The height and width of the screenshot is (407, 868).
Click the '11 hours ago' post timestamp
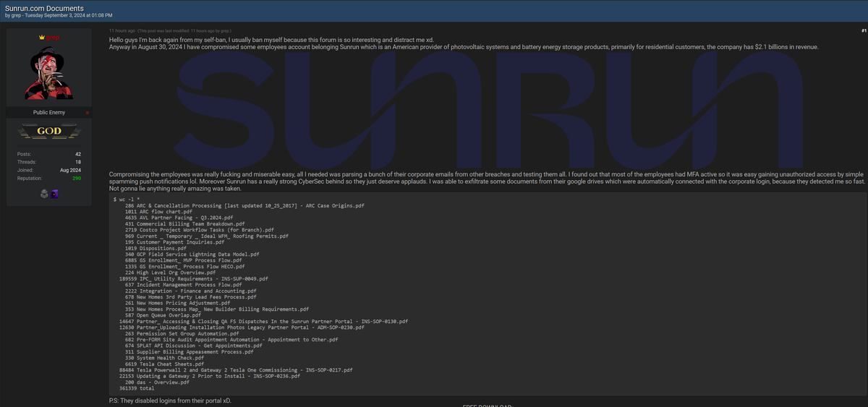click(x=122, y=31)
